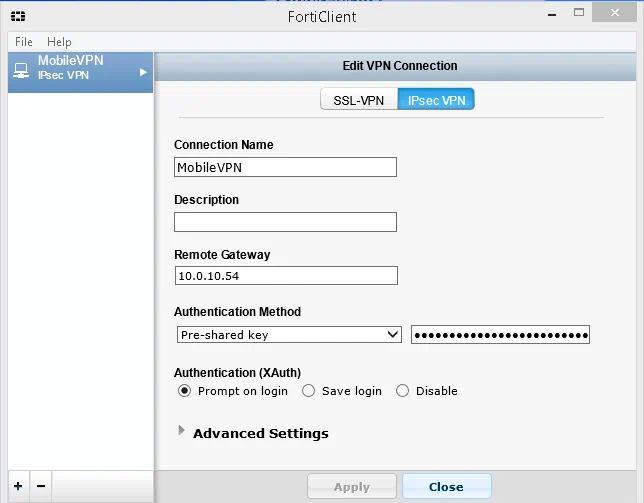
Task: Minimize the FortiClient window
Action: pos(552,14)
